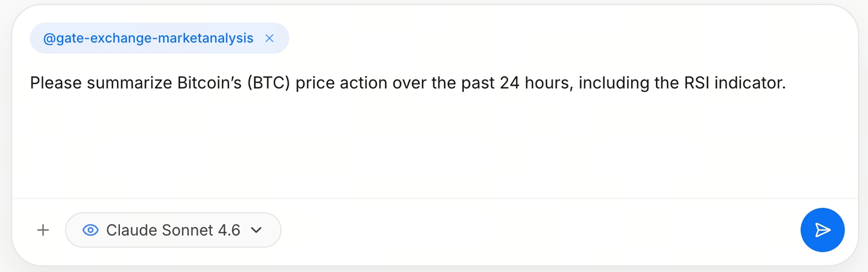
Task: Remove the @gate-exchange-marketanalysis tag
Action: pos(269,38)
